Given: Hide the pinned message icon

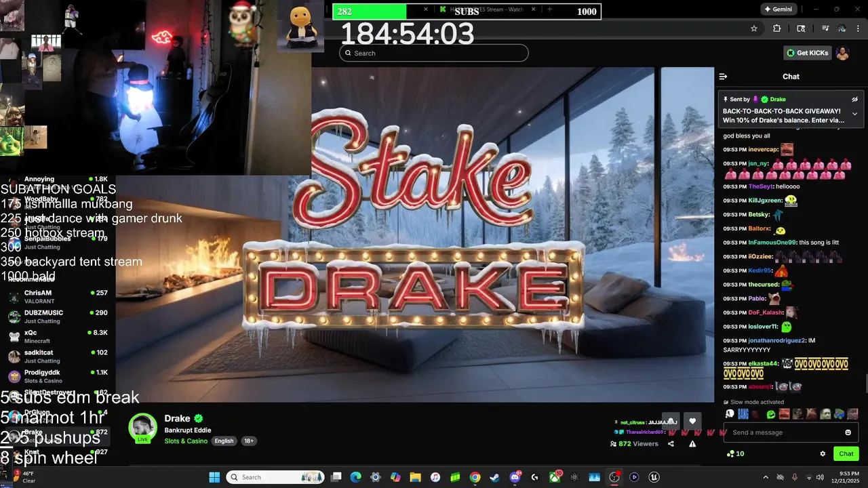Looking at the screenshot, I should coord(854,99).
